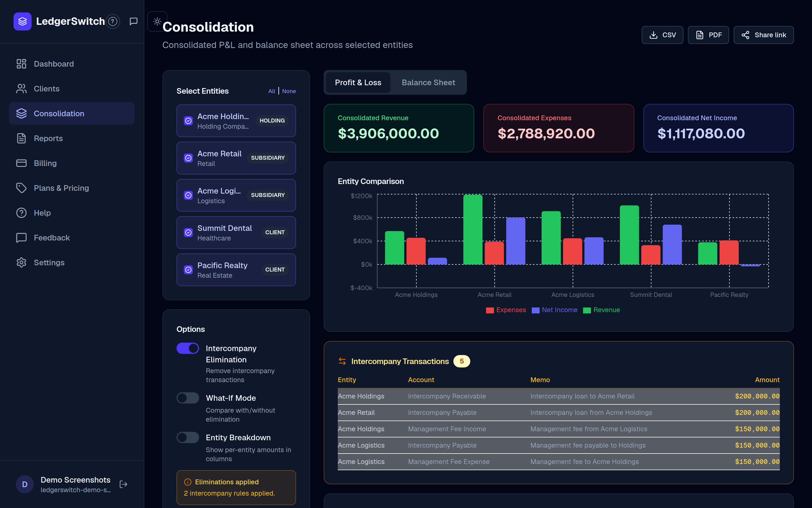Click the None entities link
The image size is (812, 508).
pyautogui.click(x=289, y=91)
